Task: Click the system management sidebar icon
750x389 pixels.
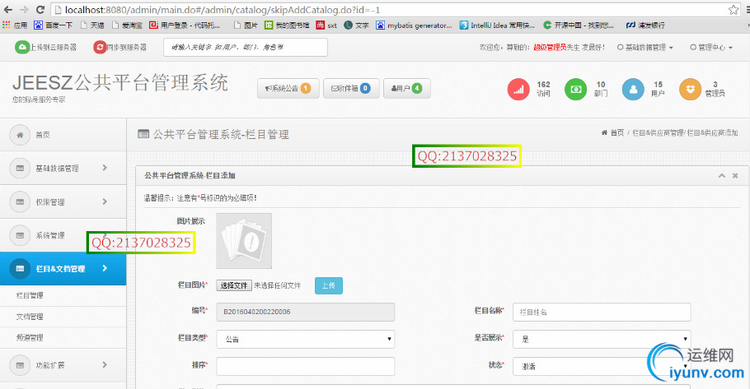Action: pos(20,235)
